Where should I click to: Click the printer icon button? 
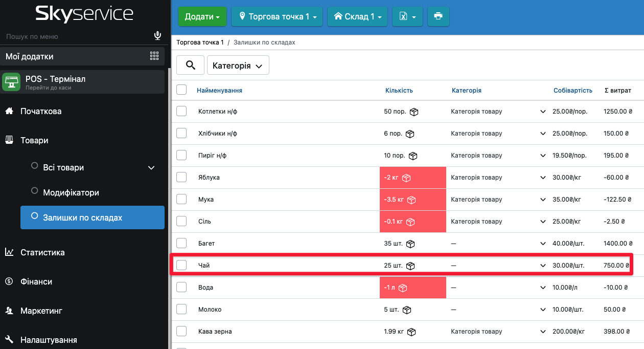438,16
